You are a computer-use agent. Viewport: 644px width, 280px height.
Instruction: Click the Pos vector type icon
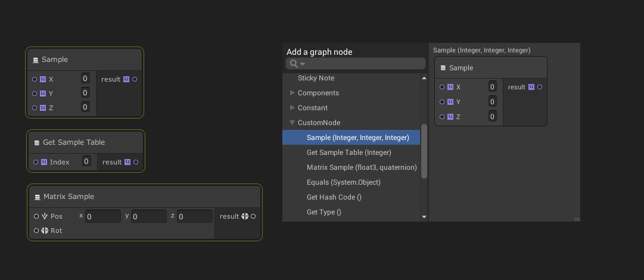click(45, 216)
